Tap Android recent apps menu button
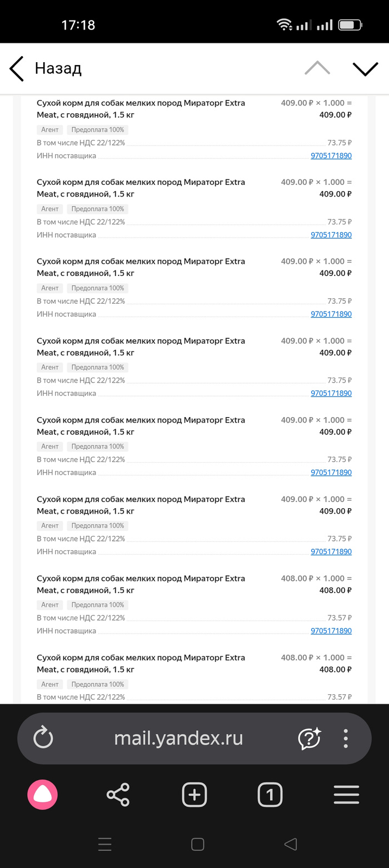 (x=105, y=844)
